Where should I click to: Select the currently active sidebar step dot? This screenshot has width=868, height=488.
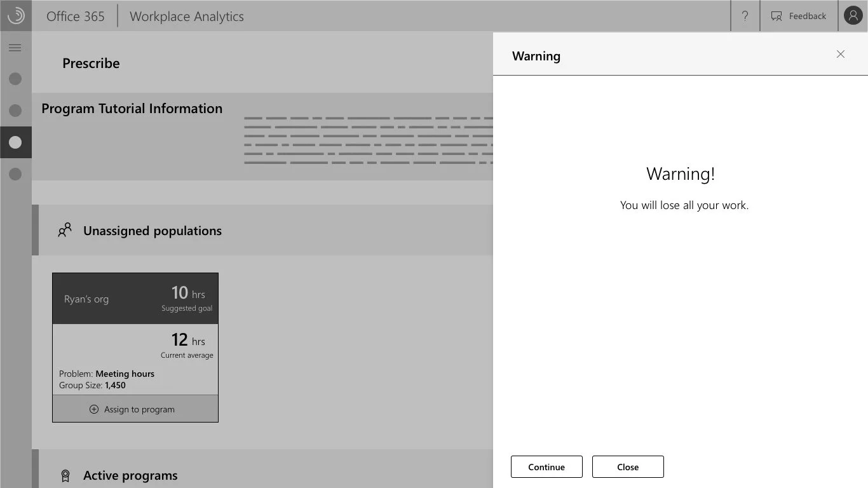(15, 142)
